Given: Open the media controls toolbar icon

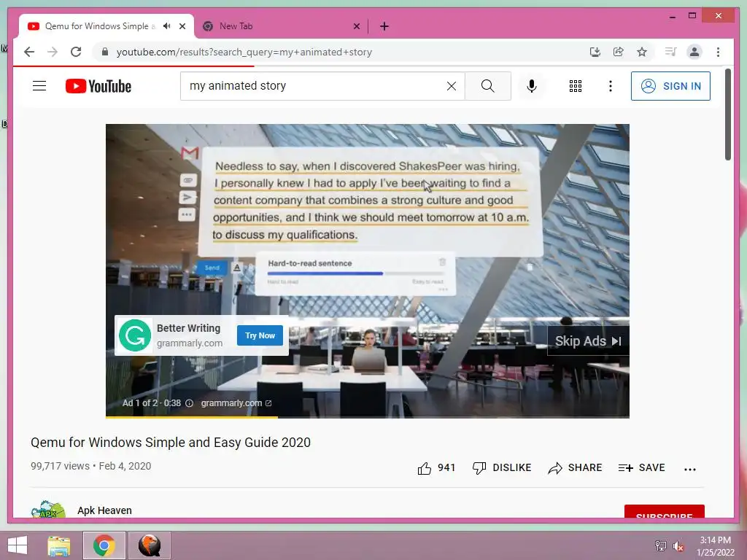Looking at the screenshot, I should click(671, 52).
